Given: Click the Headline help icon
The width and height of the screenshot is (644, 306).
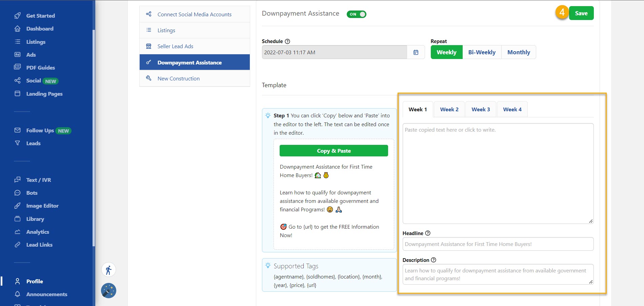Looking at the screenshot, I should [428, 233].
